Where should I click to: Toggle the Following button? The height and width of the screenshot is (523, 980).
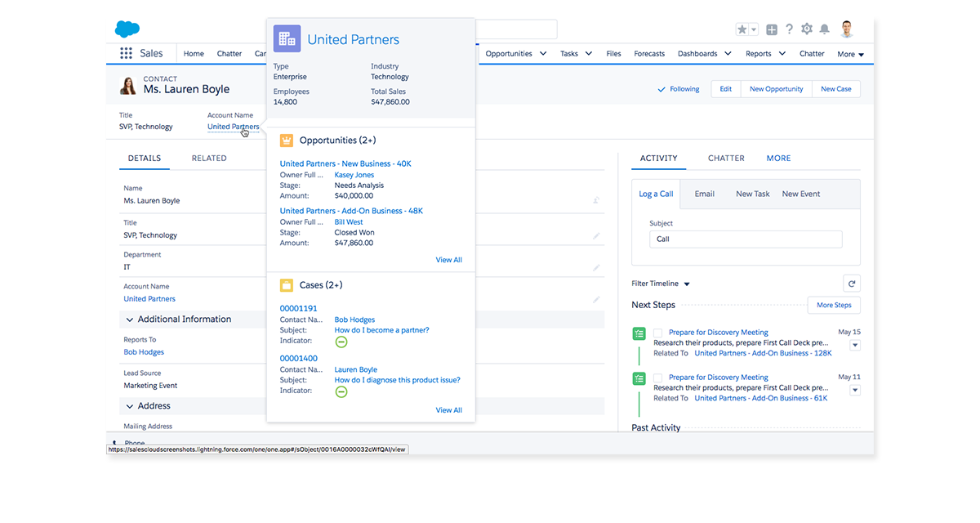click(x=679, y=89)
